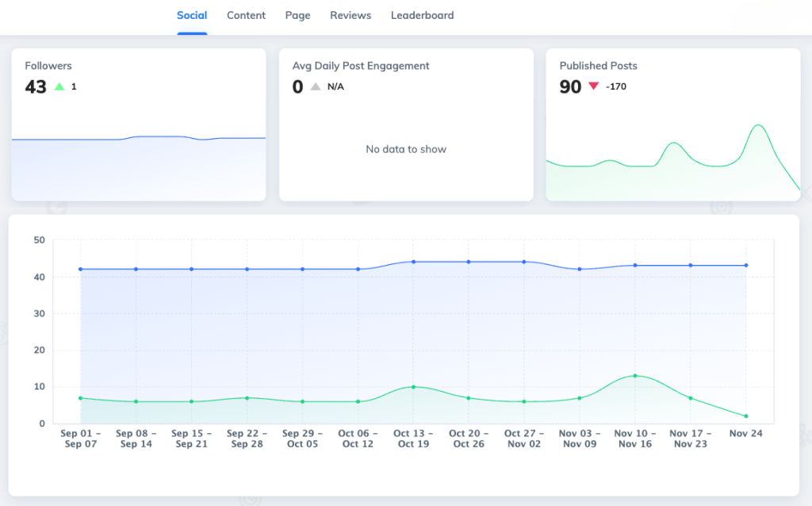Click the gray triangle next to N/A
The height and width of the screenshot is (506, 812).
click(316, 86)
